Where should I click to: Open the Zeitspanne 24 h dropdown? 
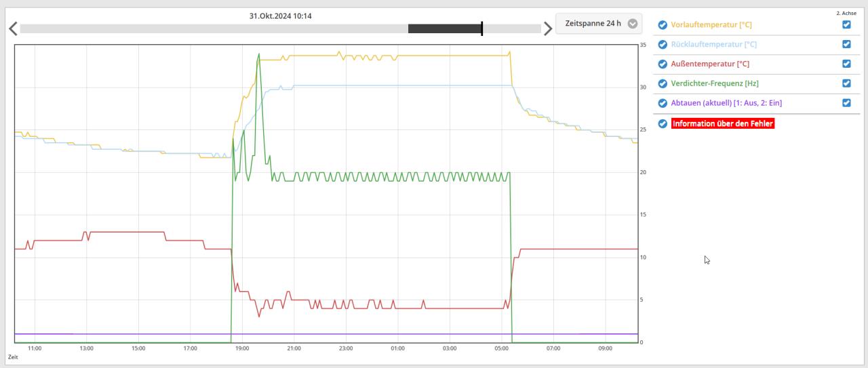[x=599, y=24]
